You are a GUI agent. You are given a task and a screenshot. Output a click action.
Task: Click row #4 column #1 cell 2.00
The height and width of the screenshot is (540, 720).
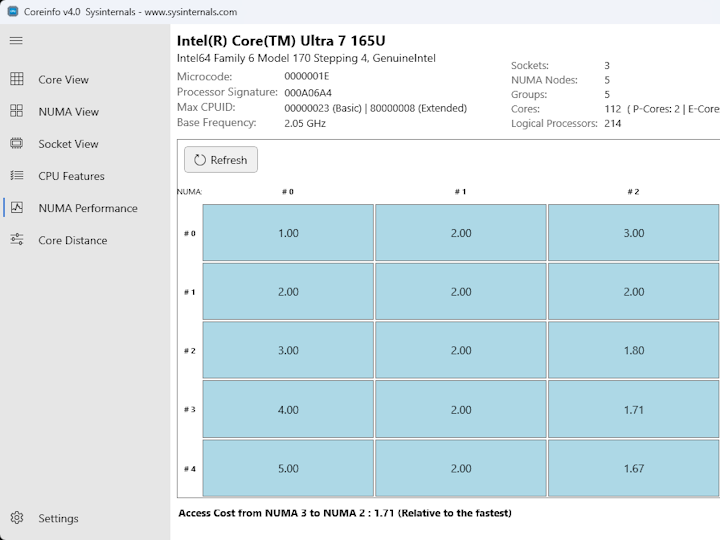click(461, 468)
